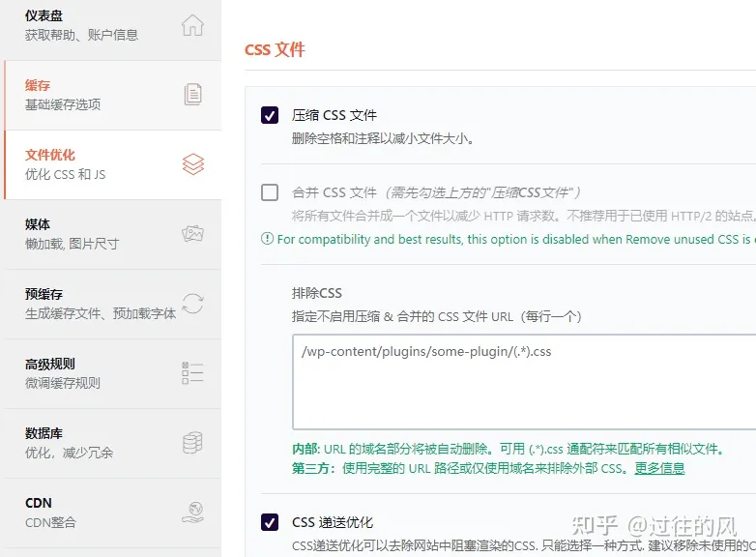Open the 更多信息 link
The height and width of the screenshot is (557, 756).
(659, 468)
